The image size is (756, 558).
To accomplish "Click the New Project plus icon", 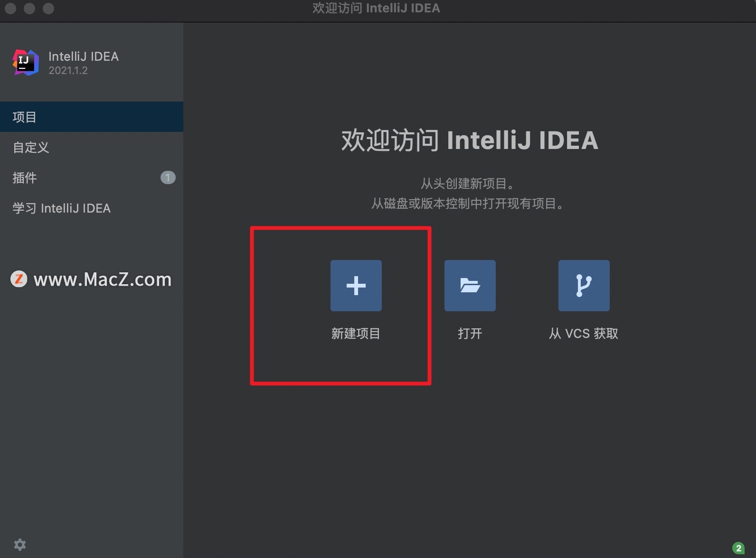I will pos(356,286).
